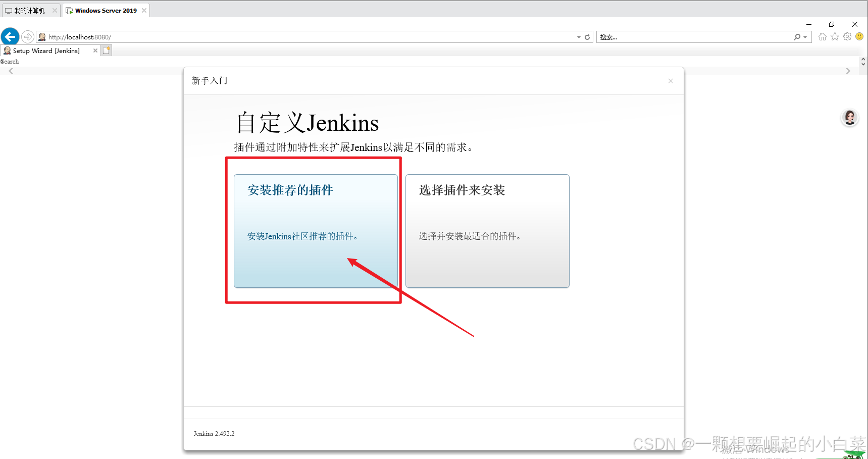Close the 我的计算机 VM tab
868x459 pixels.
coord(55,11)
